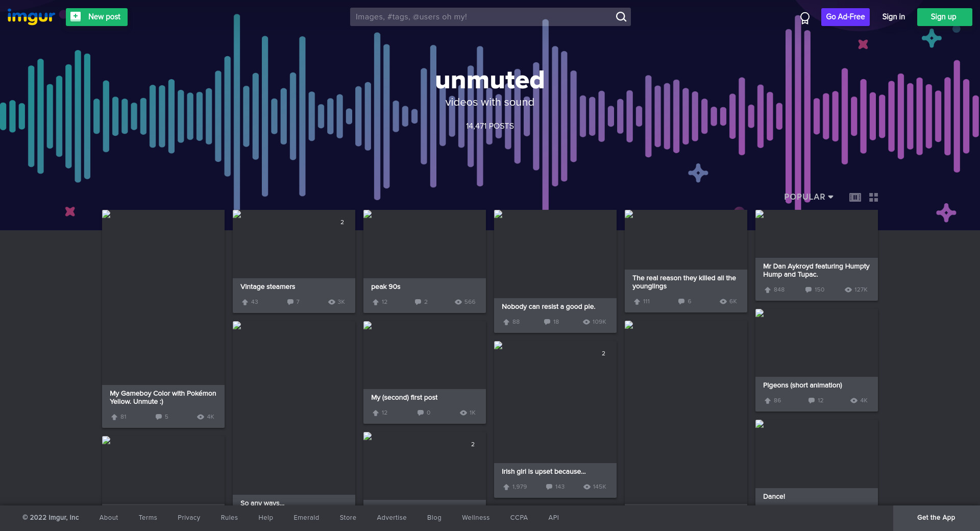The image size is (980, 531).
Task: Click the 'Dance!' post title
Action: [x=774, y=497]
